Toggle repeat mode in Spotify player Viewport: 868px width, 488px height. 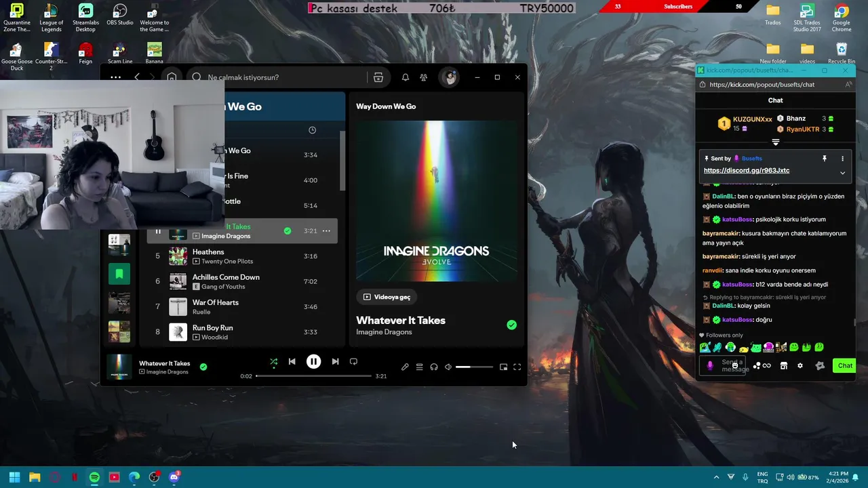tap(353, 362)
